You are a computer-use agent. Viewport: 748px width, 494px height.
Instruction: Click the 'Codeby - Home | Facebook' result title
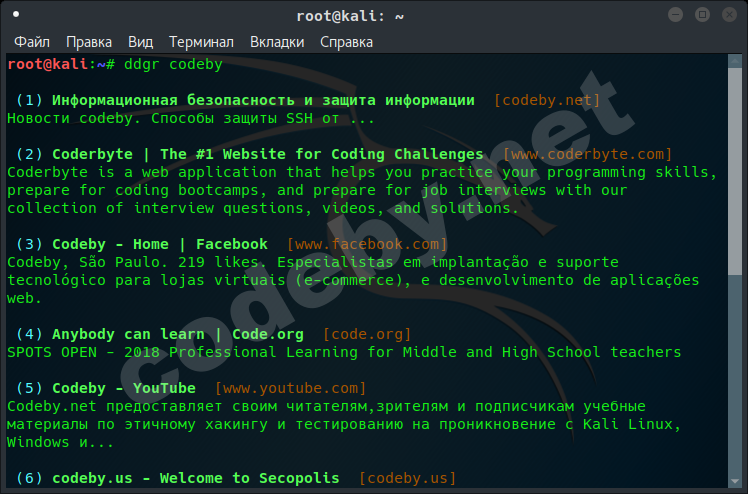click(x=160, y=244)
